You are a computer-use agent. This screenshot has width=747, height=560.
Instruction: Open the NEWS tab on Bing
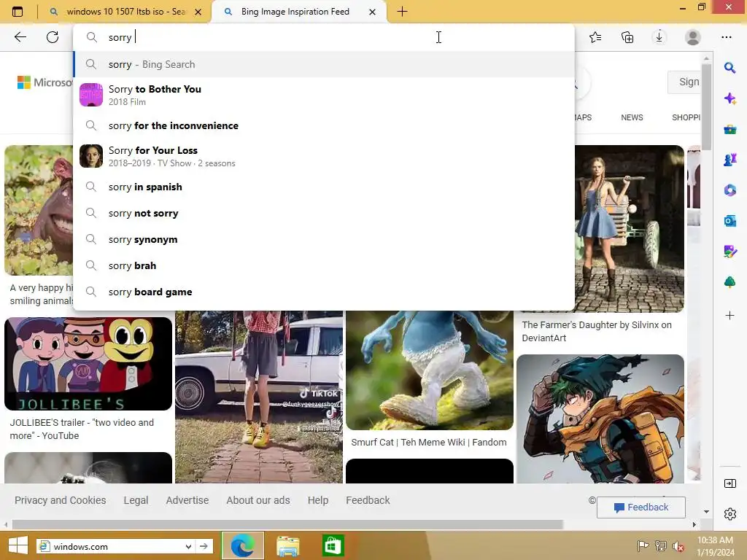tap(632, 117)
